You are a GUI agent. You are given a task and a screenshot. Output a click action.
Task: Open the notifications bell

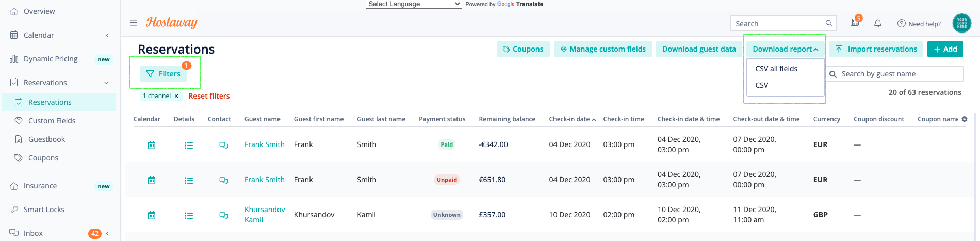[x=878, y=23]
